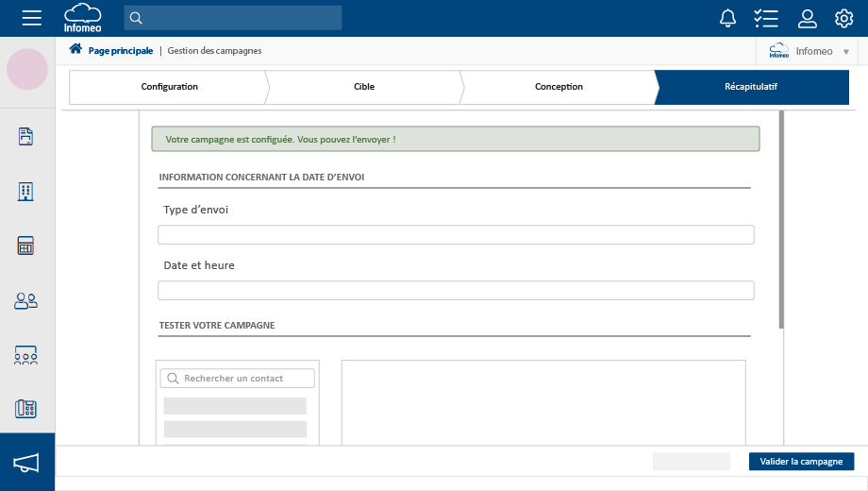Open the notifications bell

click(727, 18)
